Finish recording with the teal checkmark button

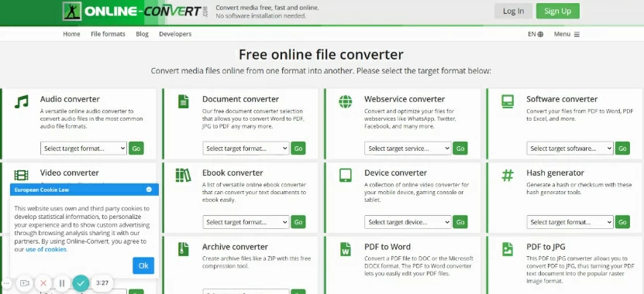pyautogui.click(x=81, y=283)
